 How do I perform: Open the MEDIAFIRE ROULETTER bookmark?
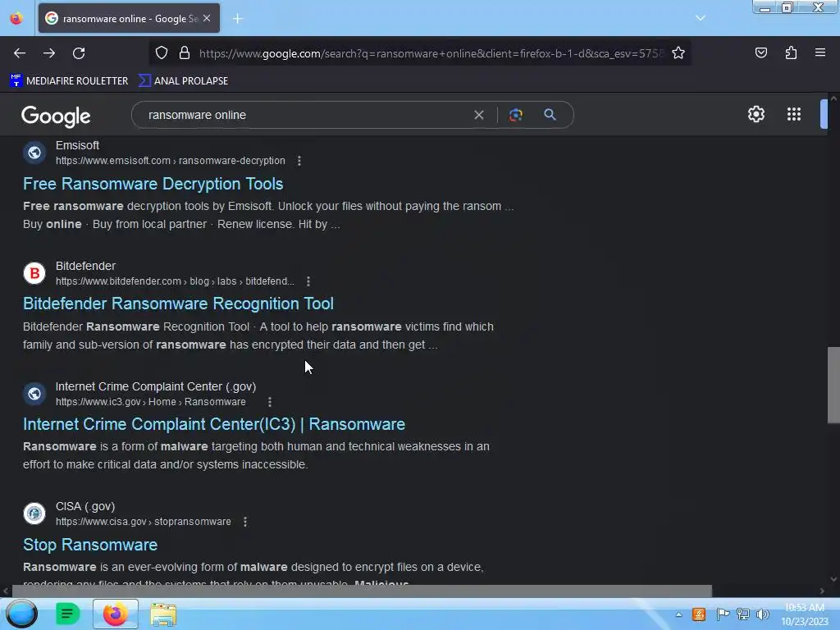pos(69,81)
